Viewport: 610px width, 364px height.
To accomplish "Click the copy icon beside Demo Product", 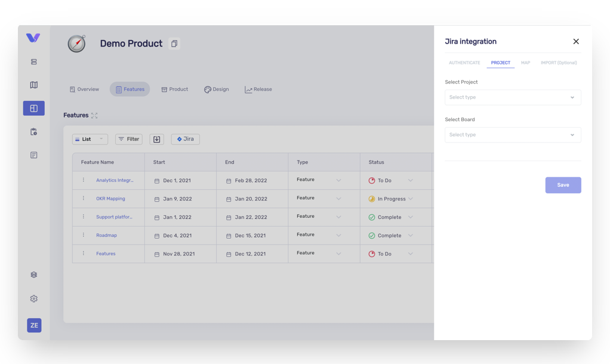I will pyautogui.click(x=174, y=44).
